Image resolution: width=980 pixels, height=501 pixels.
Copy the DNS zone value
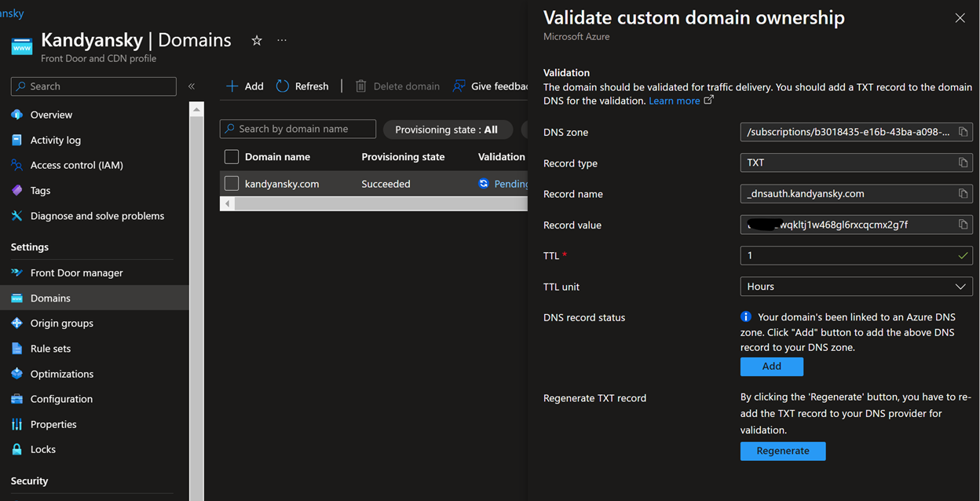tap(963, 132)
